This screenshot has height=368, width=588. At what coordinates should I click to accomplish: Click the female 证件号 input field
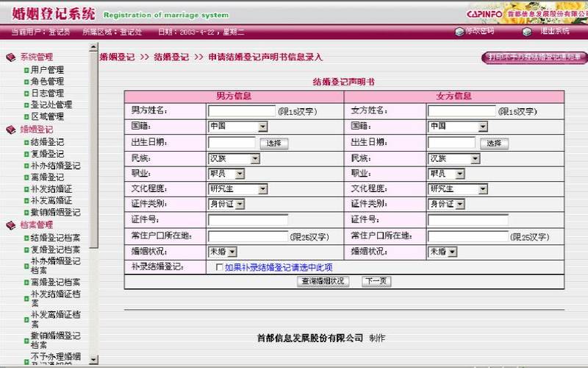(x=468, y=220)
